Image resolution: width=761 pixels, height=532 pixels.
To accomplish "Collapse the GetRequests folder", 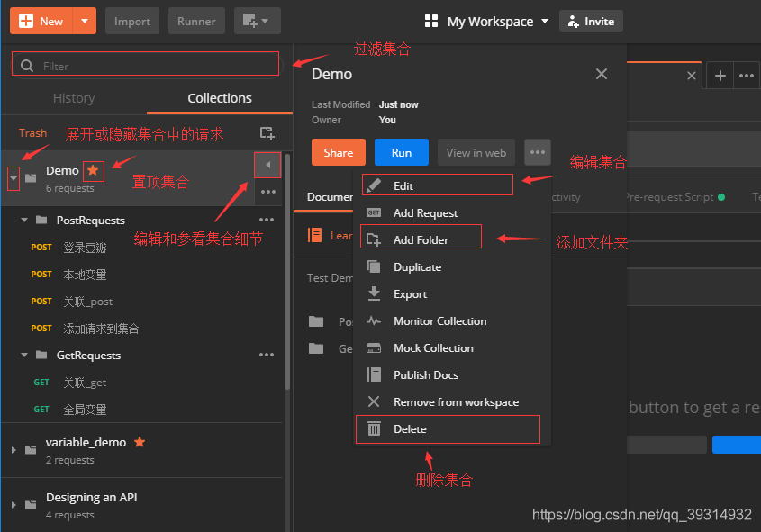I will point(24,356).
